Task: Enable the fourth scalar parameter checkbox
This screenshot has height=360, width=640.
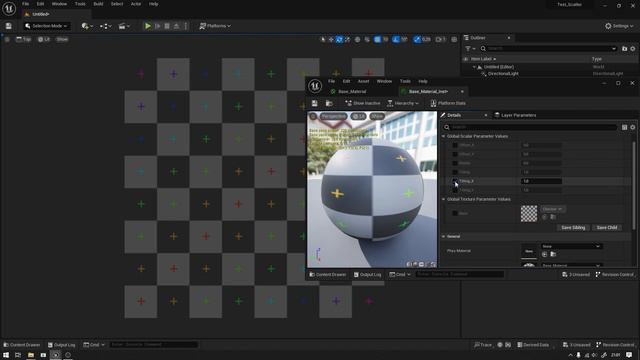Action: (455, 172)
